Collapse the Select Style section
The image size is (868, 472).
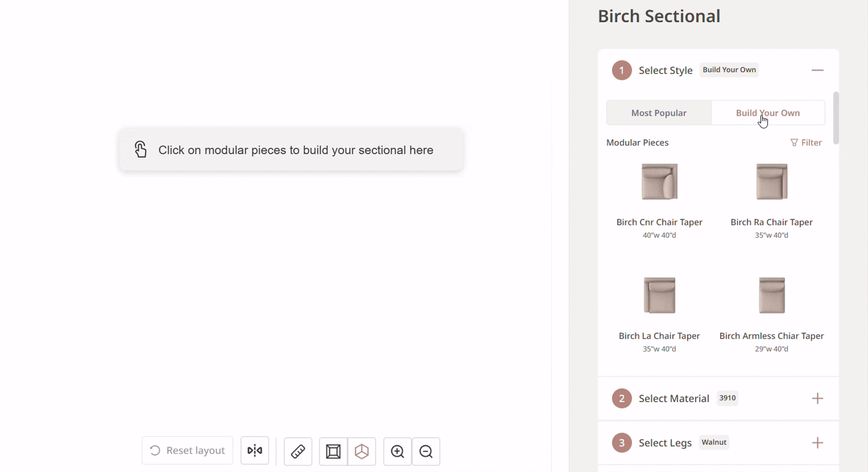point(817,70)
